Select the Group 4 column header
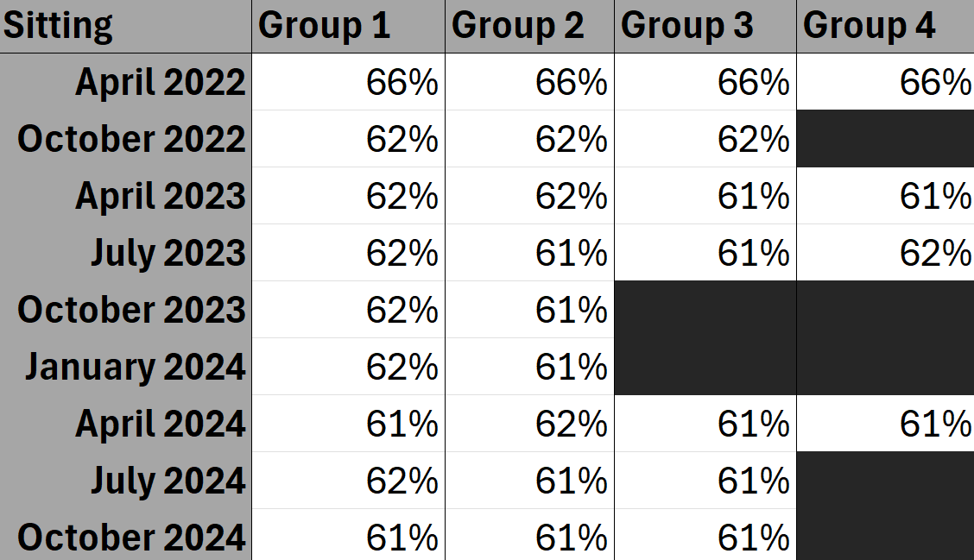The width and height of the screenshot is (974, 560). [x=870, y=26]
